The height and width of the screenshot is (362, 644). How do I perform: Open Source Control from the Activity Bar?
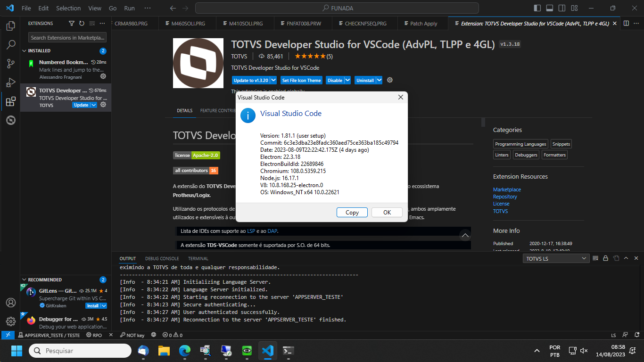coord(10,63)
